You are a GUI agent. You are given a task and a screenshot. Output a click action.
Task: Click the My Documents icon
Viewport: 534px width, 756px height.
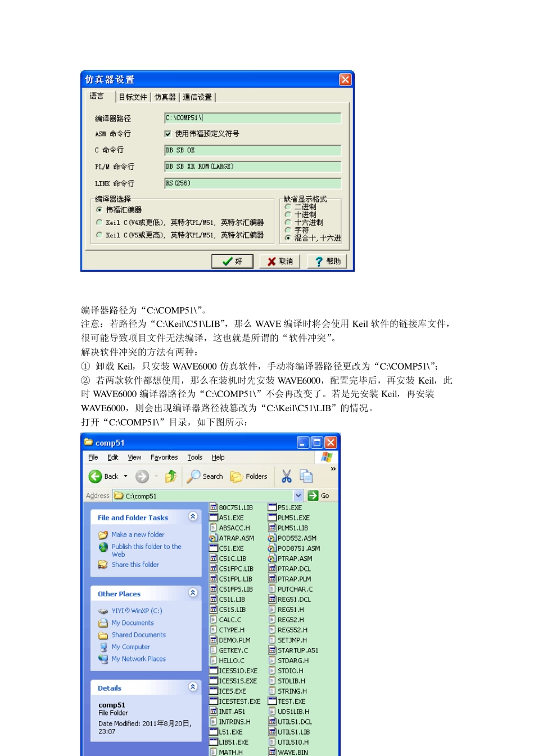[x=103, y=623]
